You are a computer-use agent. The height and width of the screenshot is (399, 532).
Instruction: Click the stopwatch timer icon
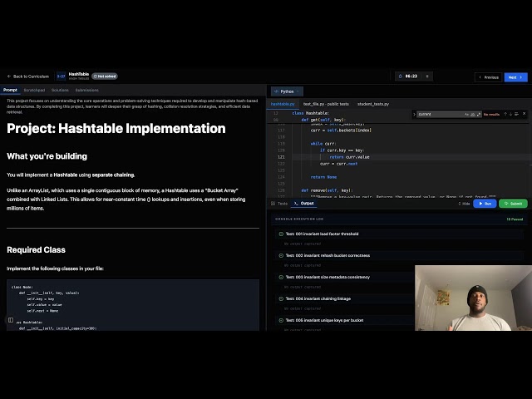pos(401,76)
